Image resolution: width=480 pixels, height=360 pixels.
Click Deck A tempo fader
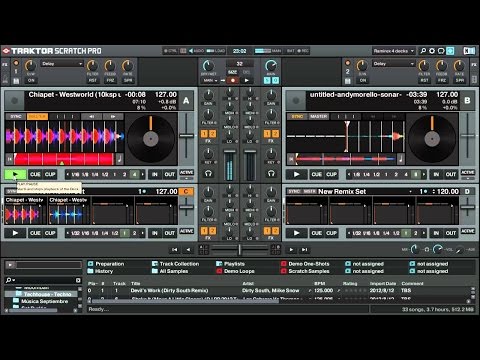point(186,135)
